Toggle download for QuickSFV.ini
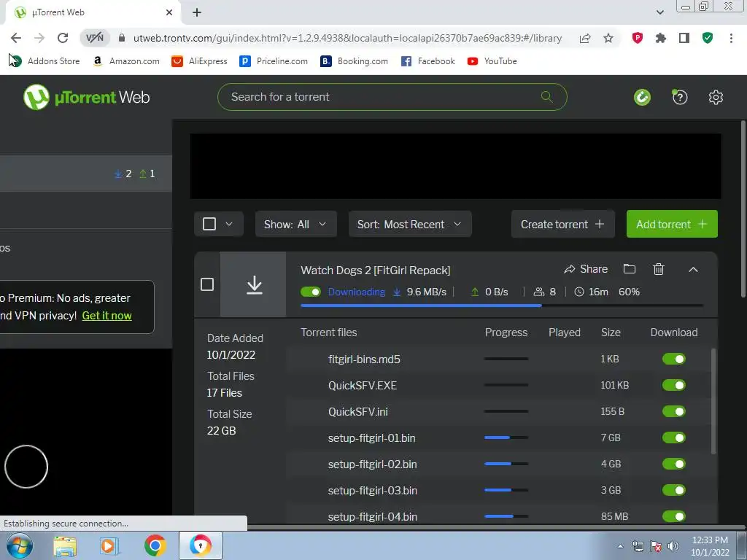747x560 pixels. tap(673, 411)
